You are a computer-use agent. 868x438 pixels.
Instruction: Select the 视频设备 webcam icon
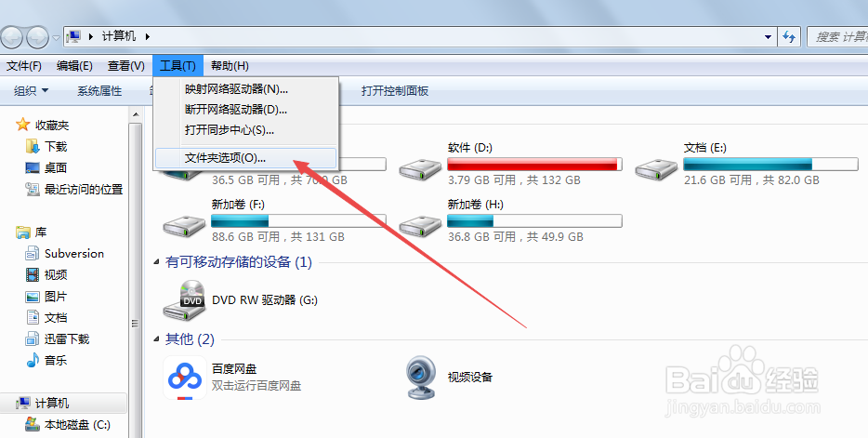click(x=423, y=378)
